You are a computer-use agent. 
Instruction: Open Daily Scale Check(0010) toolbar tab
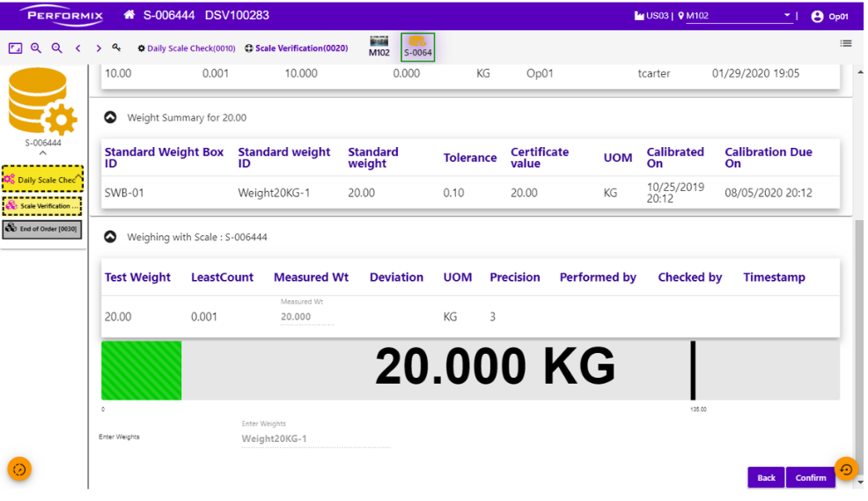pyautogui.click(x=187, y=48)
